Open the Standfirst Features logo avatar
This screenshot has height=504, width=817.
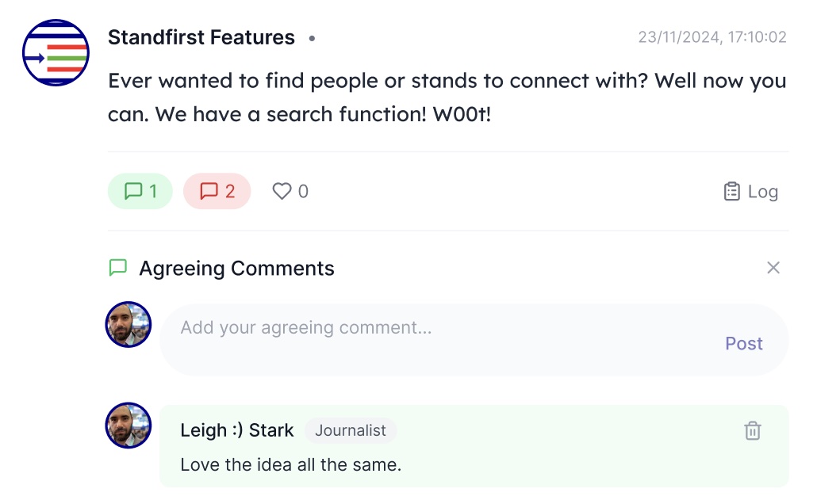[x=56, y=52]
